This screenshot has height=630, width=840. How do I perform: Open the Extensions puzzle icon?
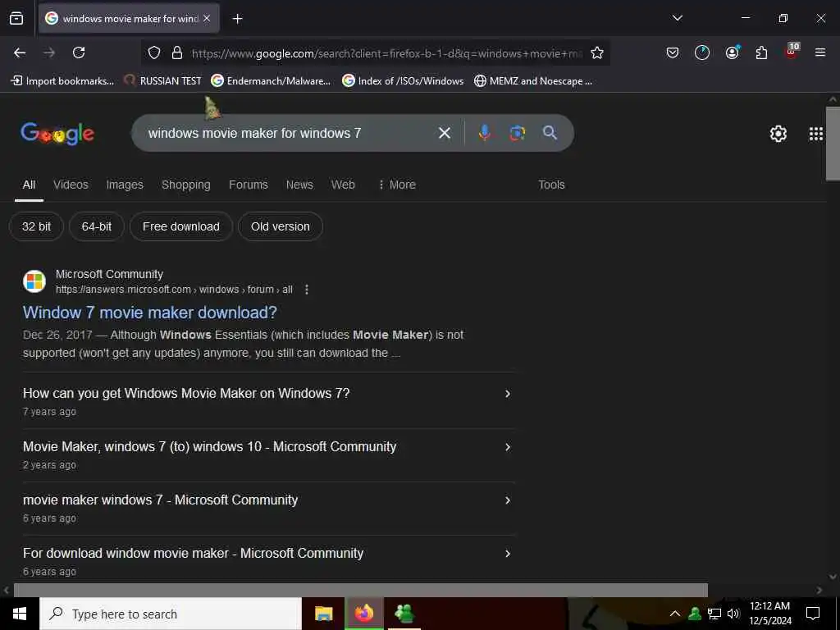tap(761, 52)
